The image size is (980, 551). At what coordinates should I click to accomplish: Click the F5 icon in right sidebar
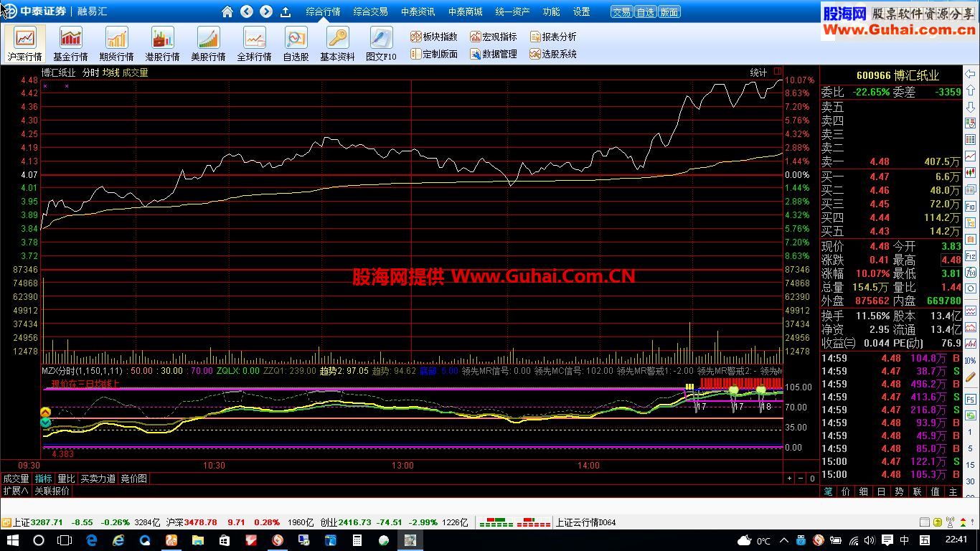tap(971, 399)
